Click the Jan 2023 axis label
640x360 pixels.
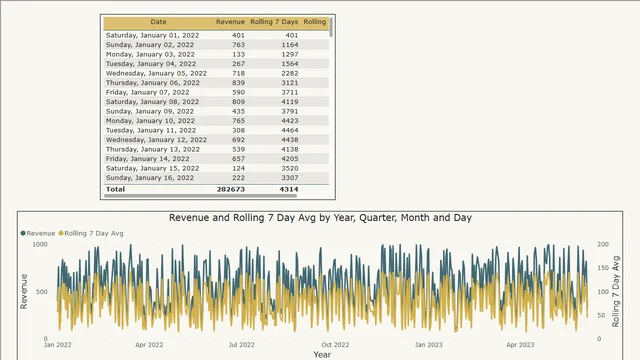click(429, 345)
